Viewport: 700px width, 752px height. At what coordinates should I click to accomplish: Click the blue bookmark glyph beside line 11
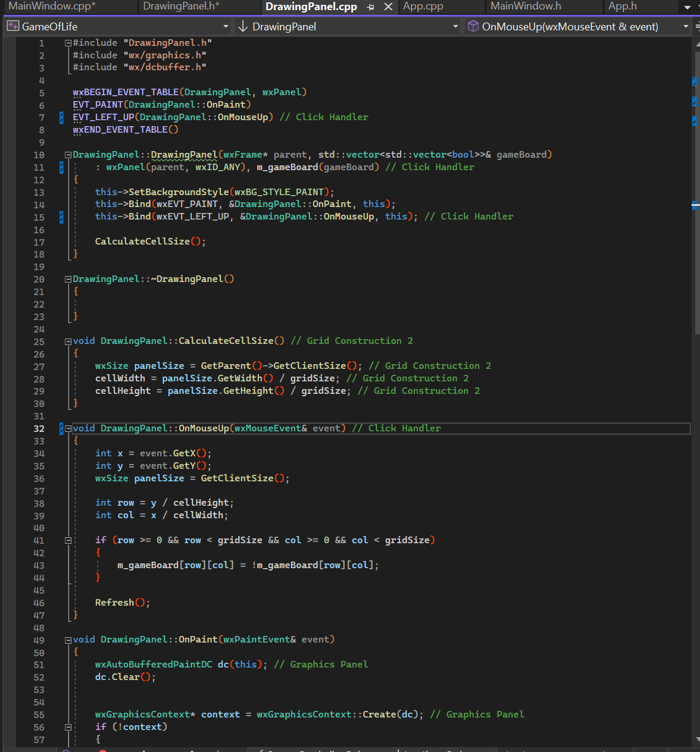60,167
